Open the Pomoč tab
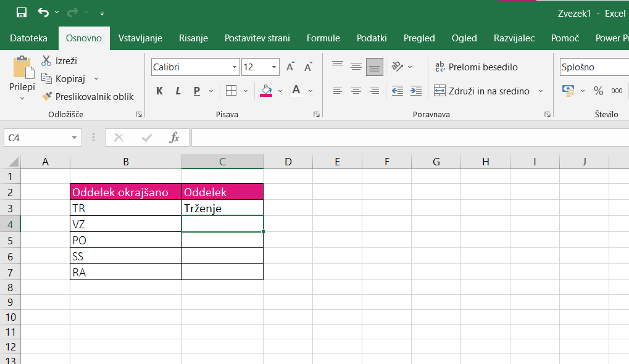 tap(565, 38)
